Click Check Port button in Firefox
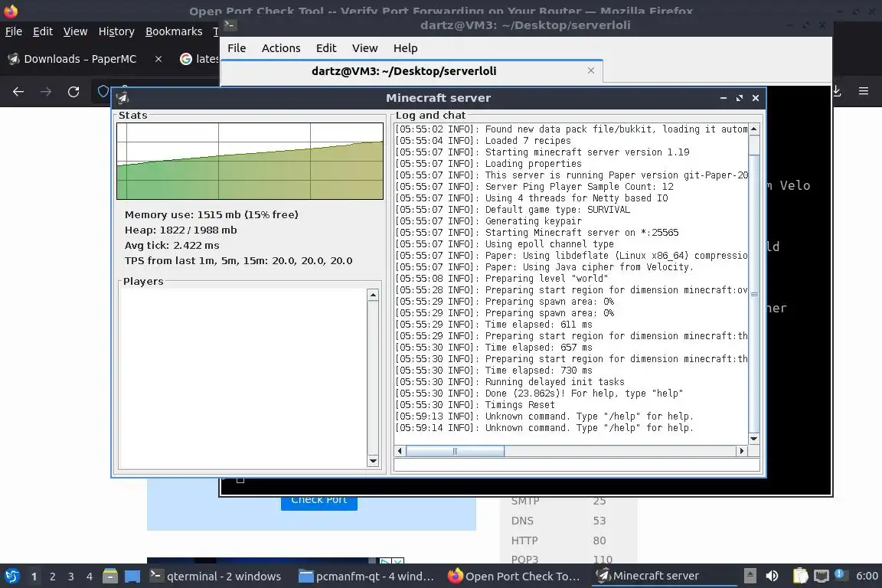Screen dimensions: 882x588 (319, 500)
